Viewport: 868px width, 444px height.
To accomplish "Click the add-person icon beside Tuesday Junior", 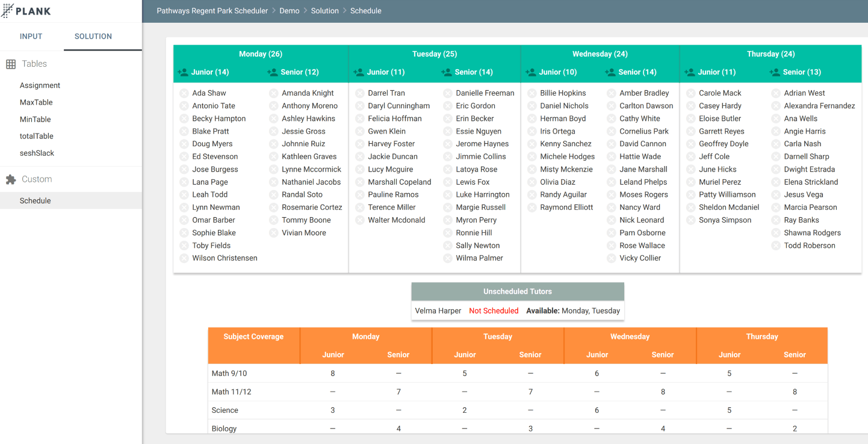I will click(x=359, y=72).
